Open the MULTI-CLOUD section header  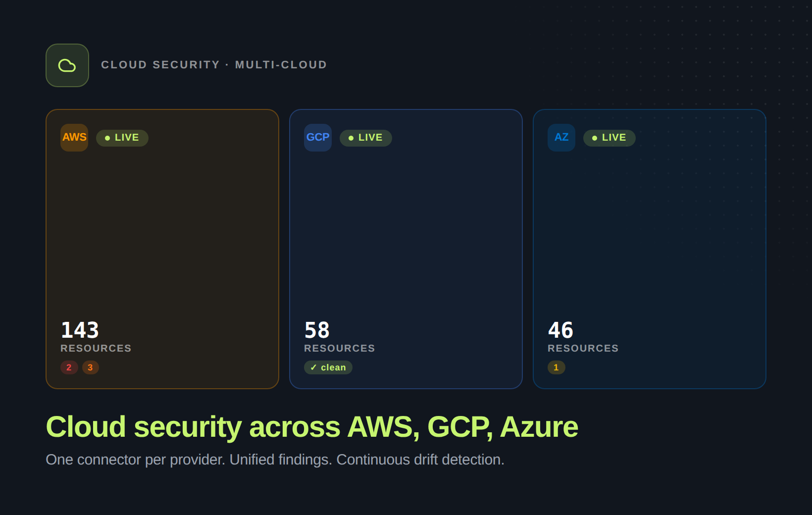tap(280, 64)
